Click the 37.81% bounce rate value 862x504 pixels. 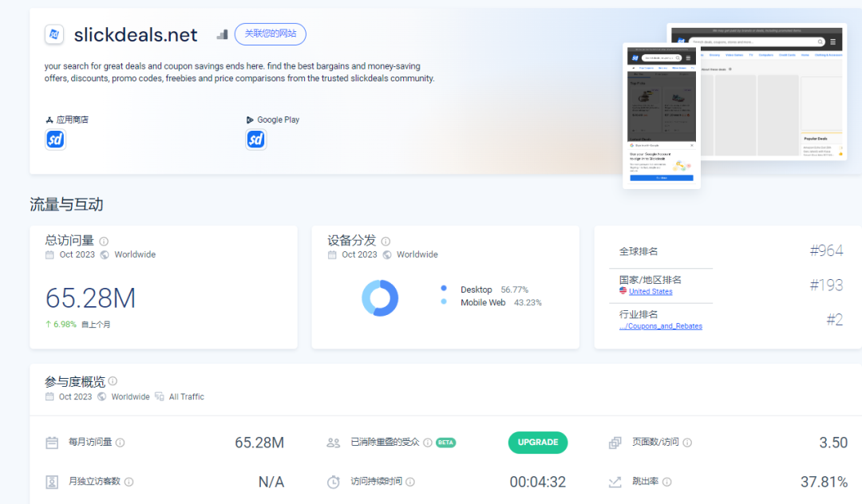[x=824, y=482]
